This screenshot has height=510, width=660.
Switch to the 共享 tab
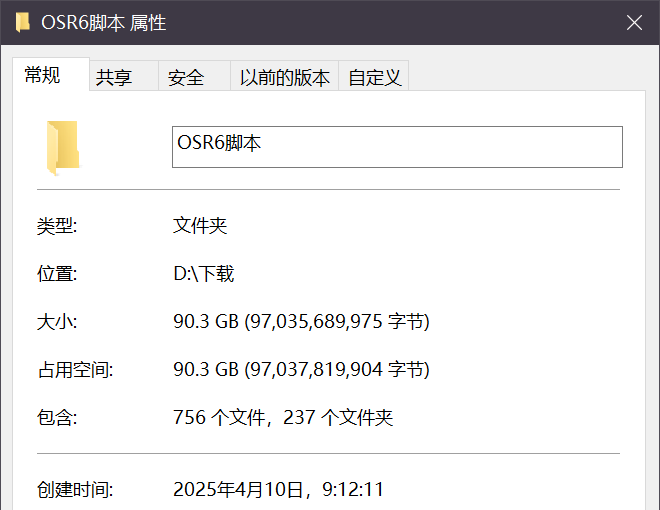(124, 76)
